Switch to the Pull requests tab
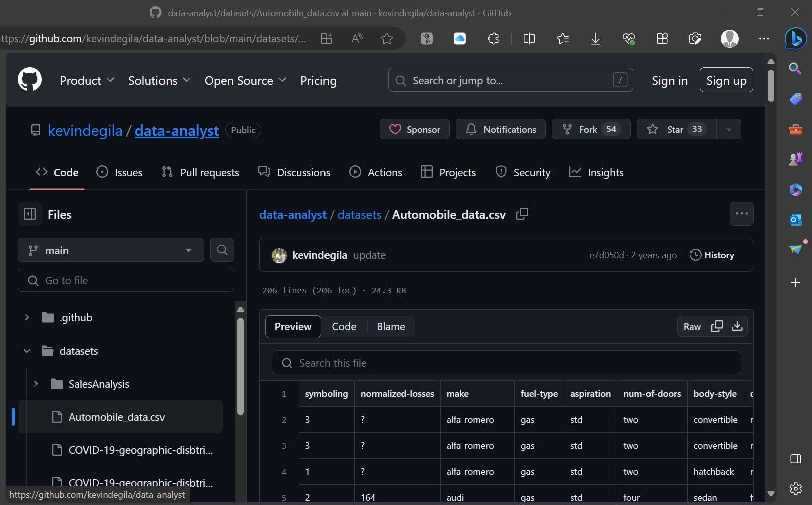This screenshot has height=505, width=812. [200, 172]
